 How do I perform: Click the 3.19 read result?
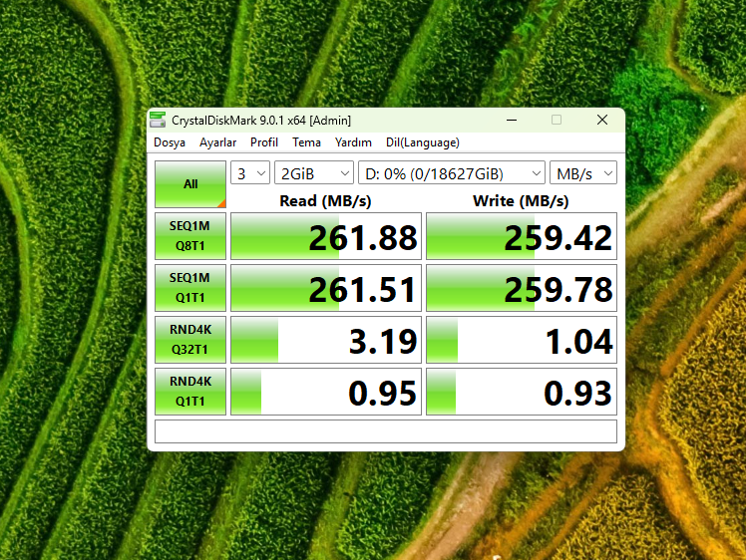tap(326, 340)
